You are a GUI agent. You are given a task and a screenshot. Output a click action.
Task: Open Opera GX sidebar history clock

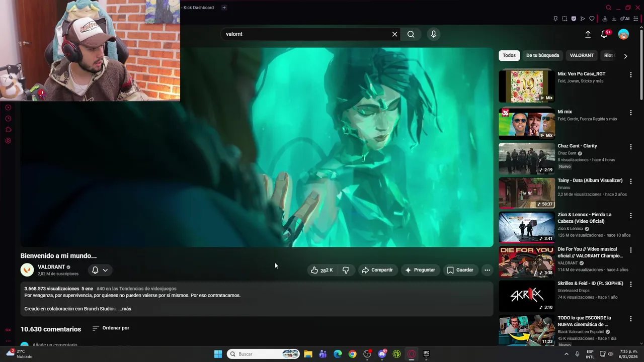coord(8,119)
